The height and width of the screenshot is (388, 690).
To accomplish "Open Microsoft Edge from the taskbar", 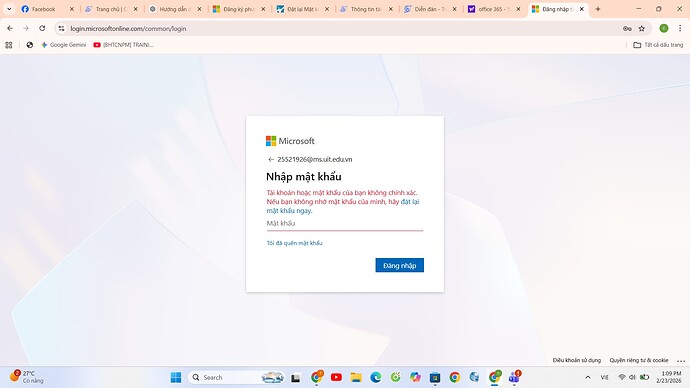I will point(376,377).
